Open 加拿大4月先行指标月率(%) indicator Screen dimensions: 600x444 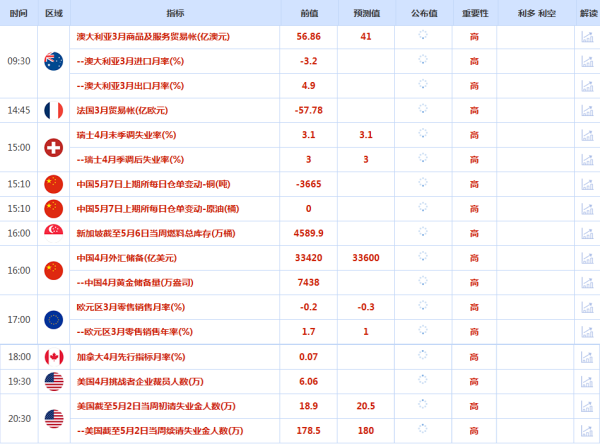(131, 357)
